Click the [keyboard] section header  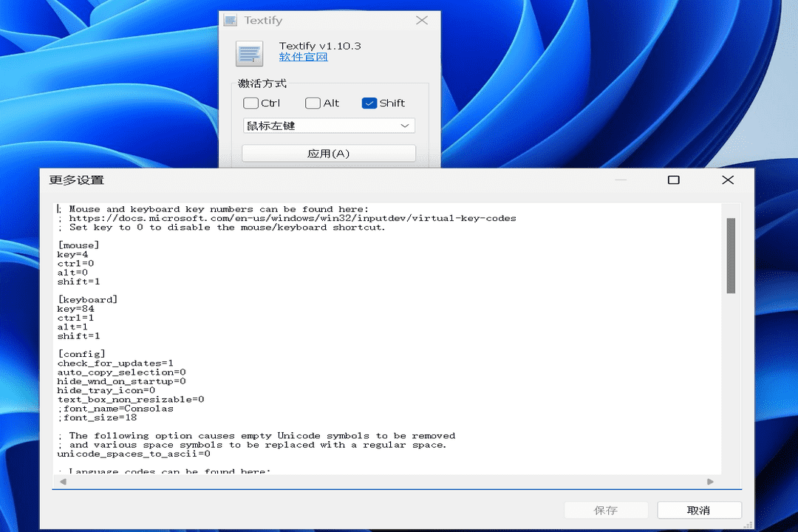point(87,300)
